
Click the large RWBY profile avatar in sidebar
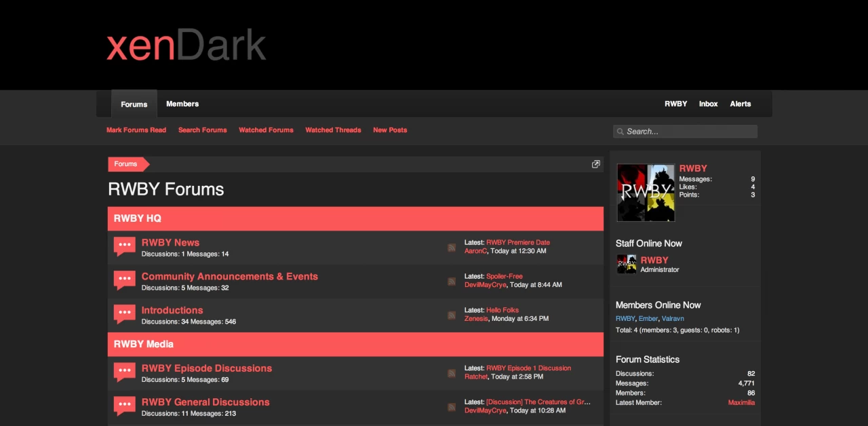click(646, 193)
